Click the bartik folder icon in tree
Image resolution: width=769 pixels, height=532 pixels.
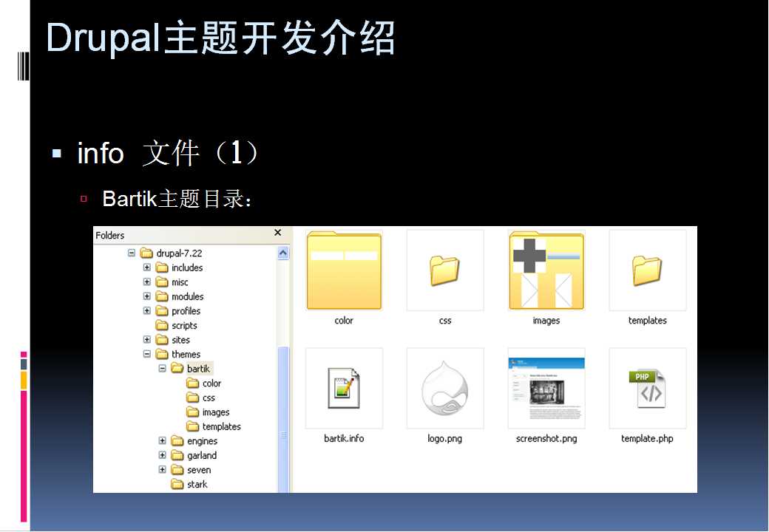coord(177,369)
